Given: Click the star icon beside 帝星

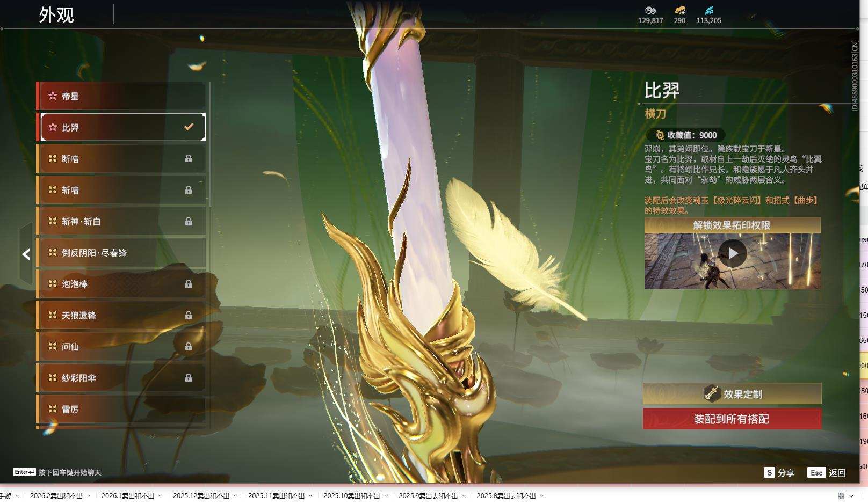Looking at the screenshot, I should tap(53, 96).
